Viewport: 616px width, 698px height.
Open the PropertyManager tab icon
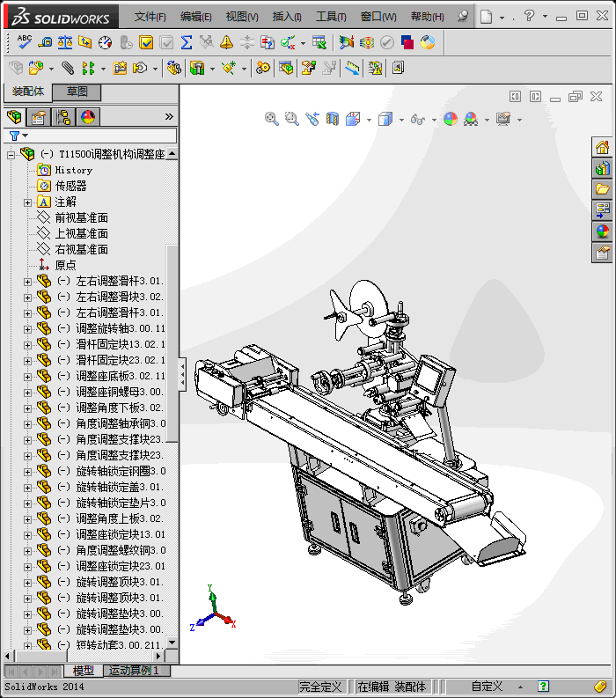pyautogui.click(x=39, y=117)
